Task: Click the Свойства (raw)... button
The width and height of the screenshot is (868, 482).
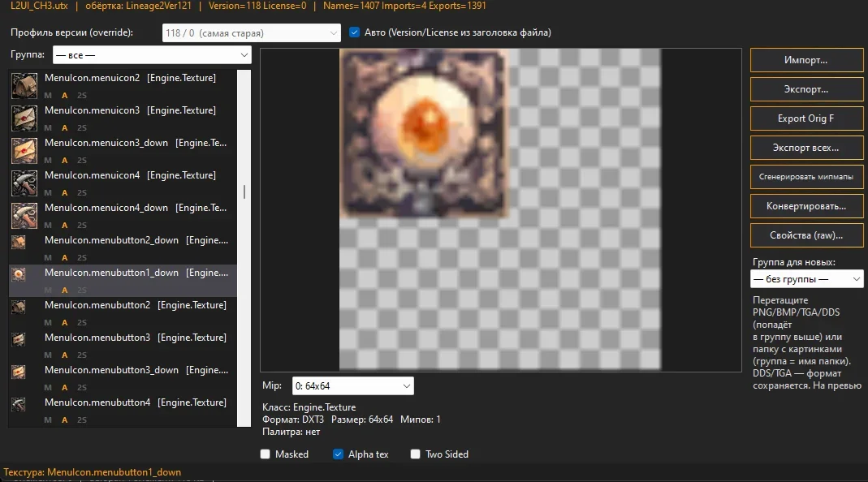Action: pos(806,235)
